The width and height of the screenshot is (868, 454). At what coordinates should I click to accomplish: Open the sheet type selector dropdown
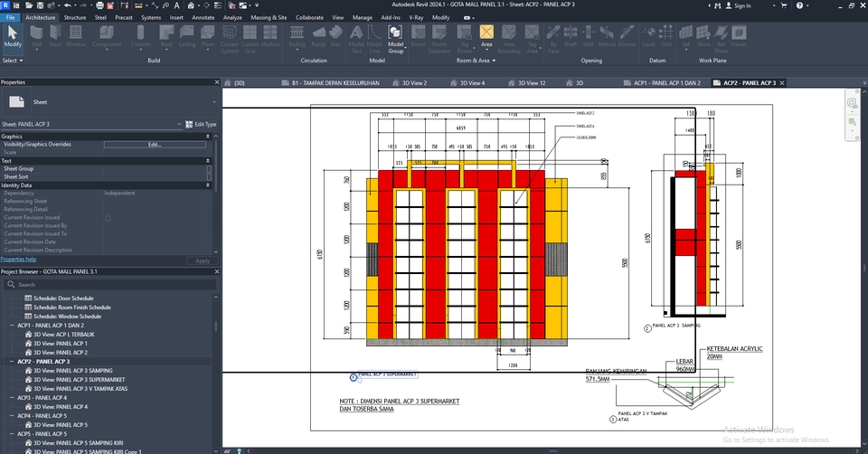click(x=214, y=102)
